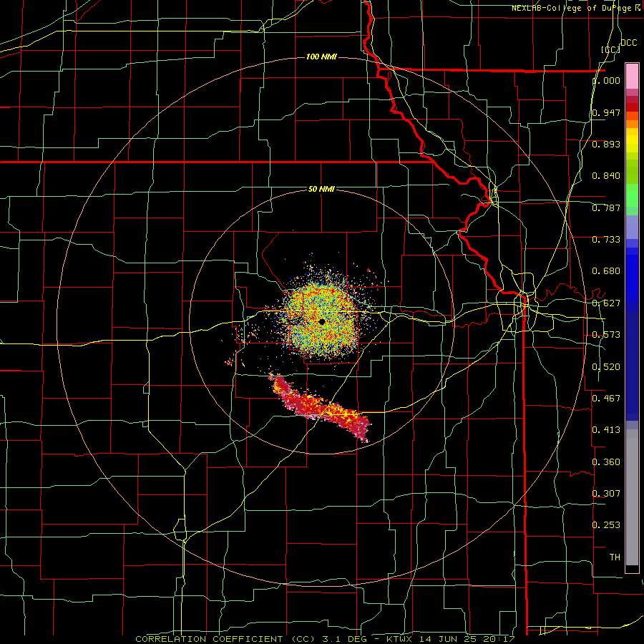Select the lavender segment of the color bar
The image size is (644, 644).
coord(632,227)
